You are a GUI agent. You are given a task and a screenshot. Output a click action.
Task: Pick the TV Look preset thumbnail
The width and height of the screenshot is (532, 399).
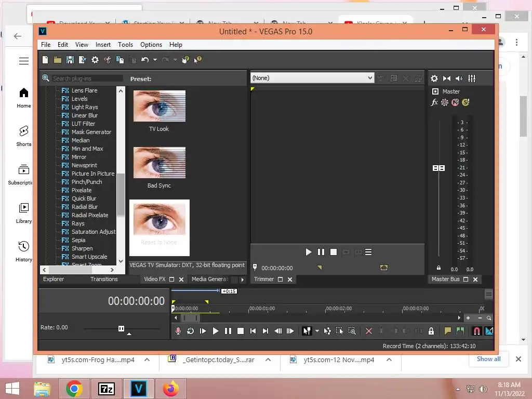pos(159,106)
